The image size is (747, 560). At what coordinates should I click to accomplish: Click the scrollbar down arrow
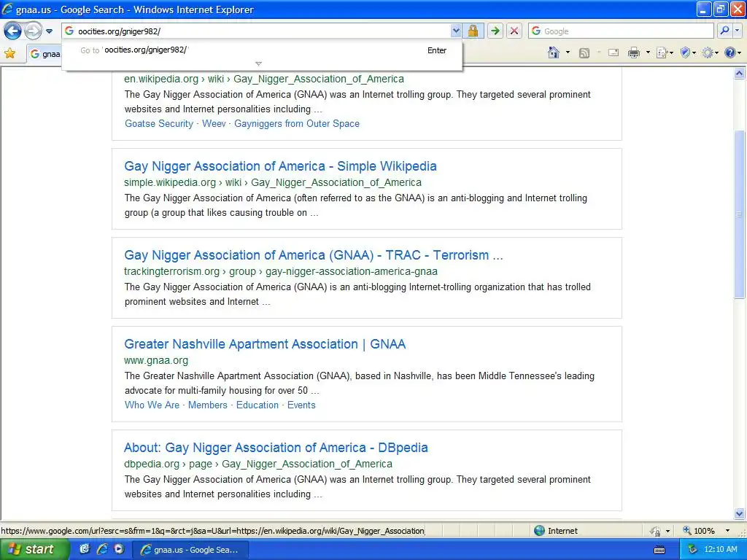click(740, 513)
